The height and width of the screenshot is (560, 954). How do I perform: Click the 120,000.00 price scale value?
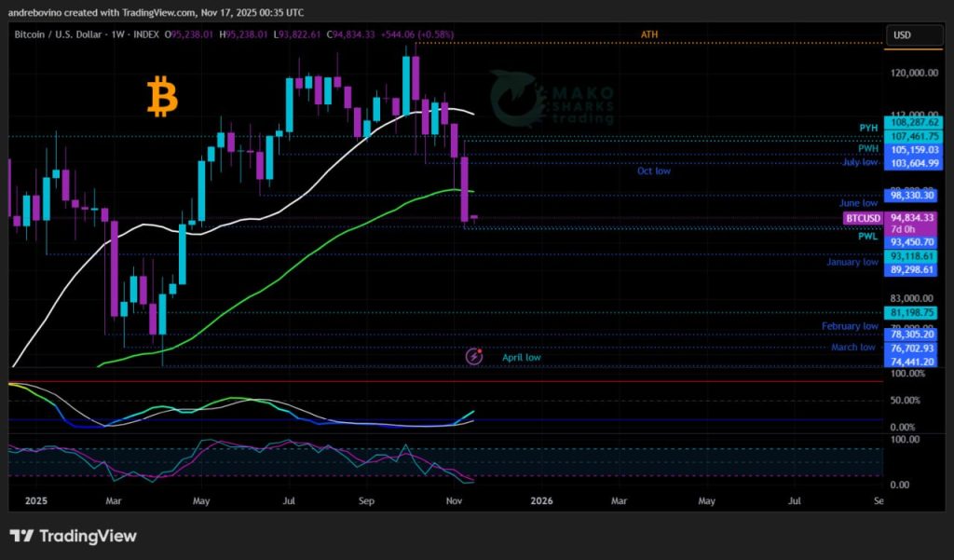(x=912, y=73)
